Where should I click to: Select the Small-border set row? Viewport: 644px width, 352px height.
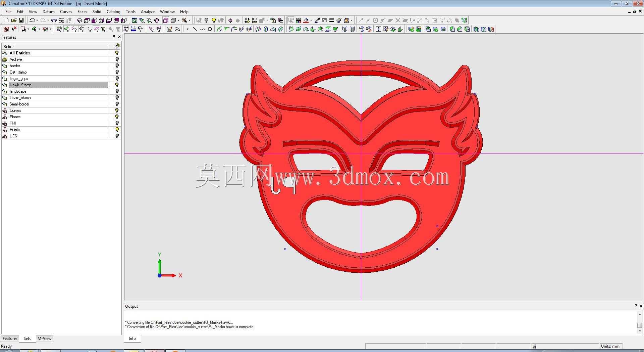(55, 104)
